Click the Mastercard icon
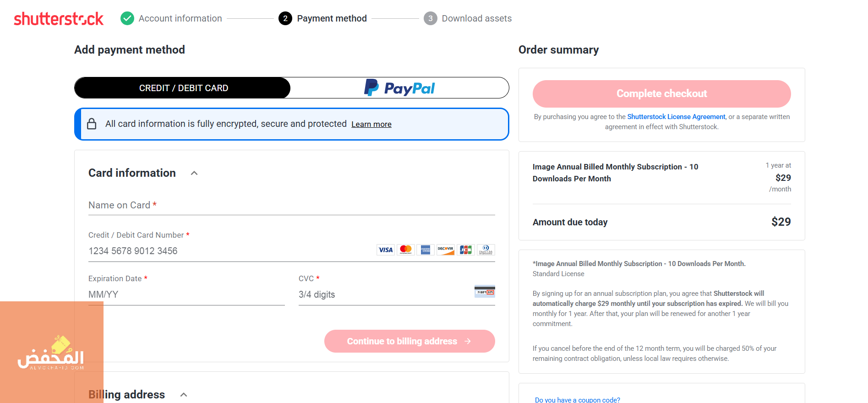This screenshot has height=403, width=868. tap(406, 250)
